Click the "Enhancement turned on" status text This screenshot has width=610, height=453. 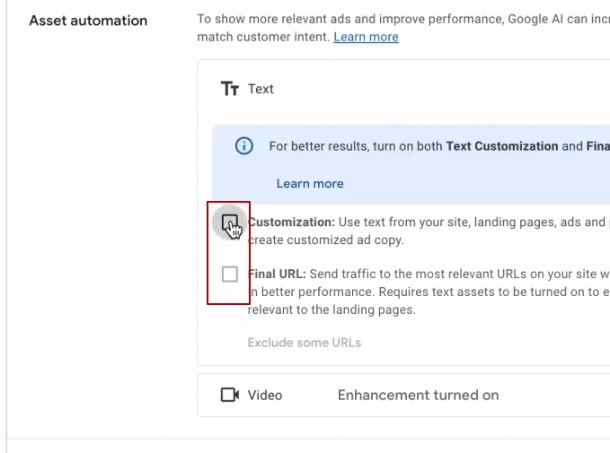click(x=418, y=395)
